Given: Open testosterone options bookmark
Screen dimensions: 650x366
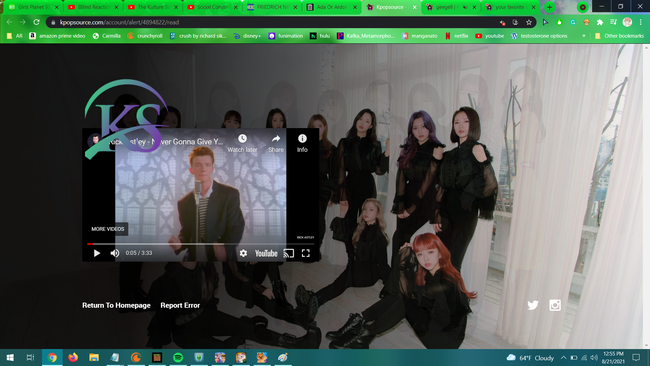Looking at the screenshot, I should pyautogui.click(x=539, y=36).
